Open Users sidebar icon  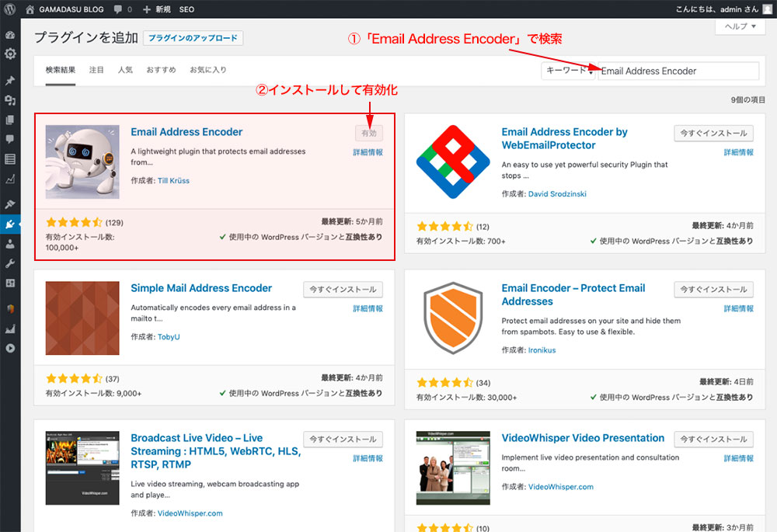[10, 244]
